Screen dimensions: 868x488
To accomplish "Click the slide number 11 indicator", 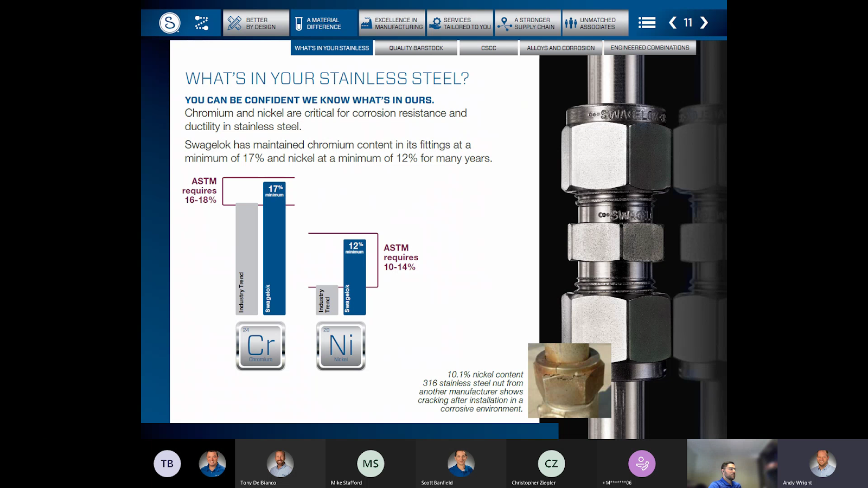I will pos(688,23).
